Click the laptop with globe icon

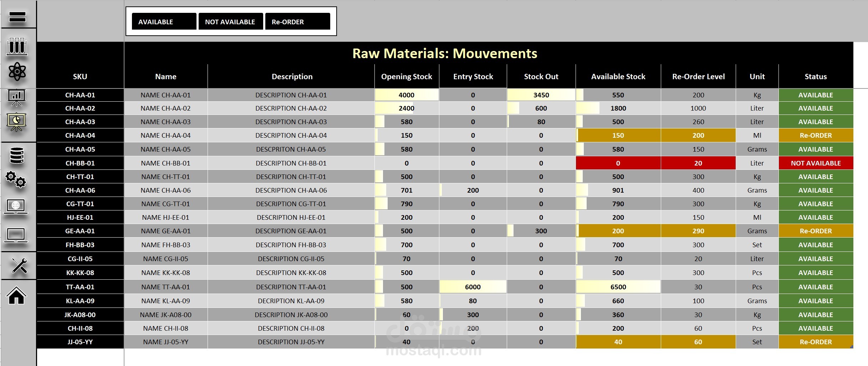point(16,207)
